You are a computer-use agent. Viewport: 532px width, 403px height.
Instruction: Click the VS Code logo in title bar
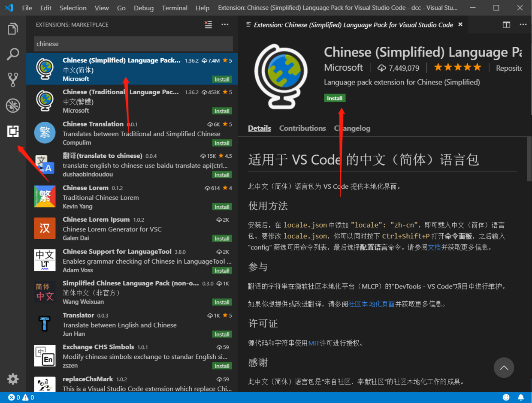point(9,8)
